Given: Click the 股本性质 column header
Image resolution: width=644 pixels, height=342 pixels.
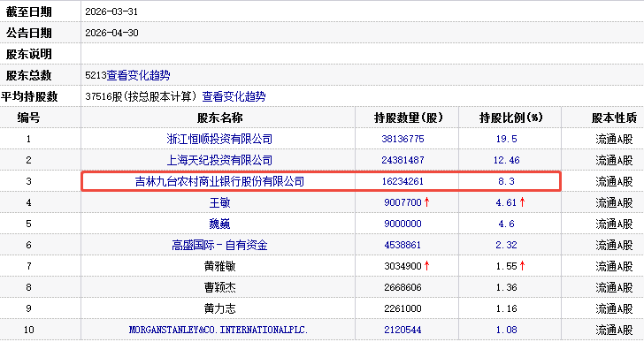Looking at the screenshot, I should click(x=614, y=118).
